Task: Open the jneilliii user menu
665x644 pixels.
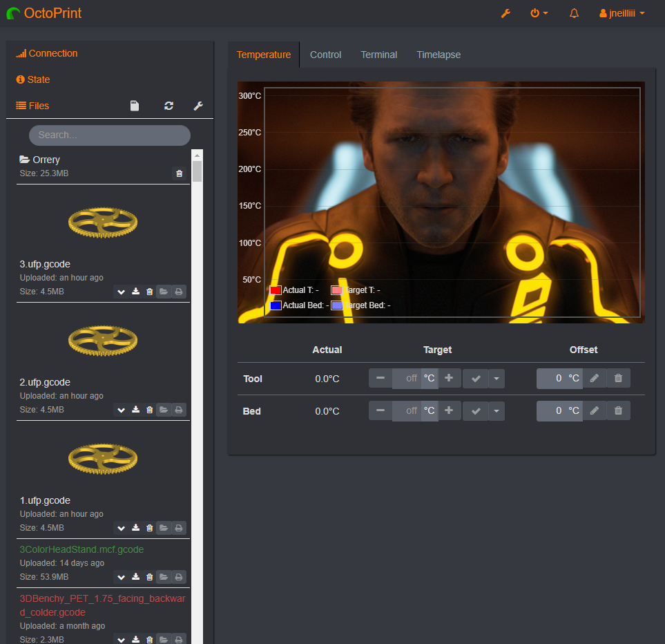Action: click(621, 14)
